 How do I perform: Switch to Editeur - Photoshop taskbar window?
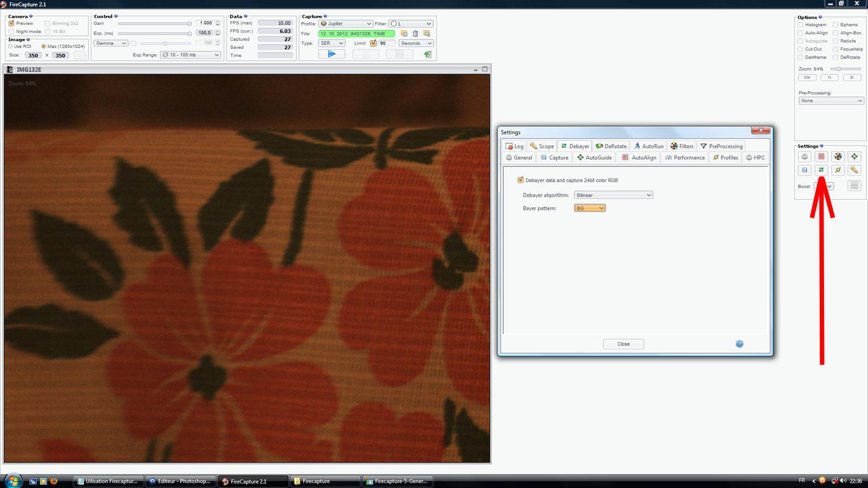pos(180,481)
